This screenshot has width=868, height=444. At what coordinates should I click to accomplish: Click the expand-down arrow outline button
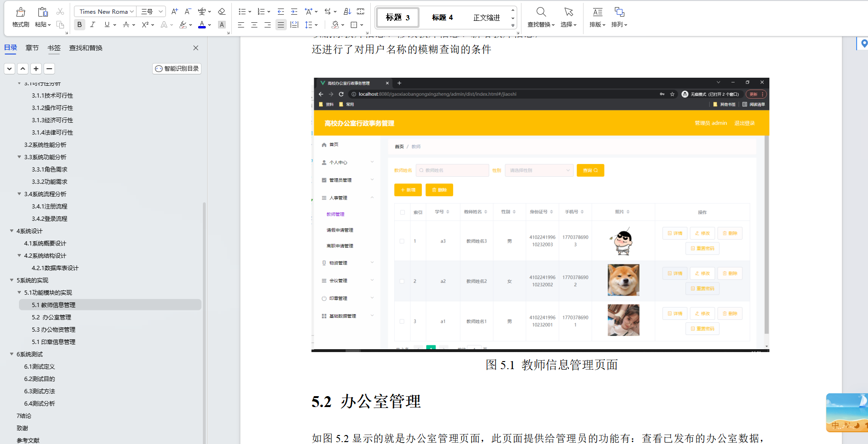pos(9,69)
